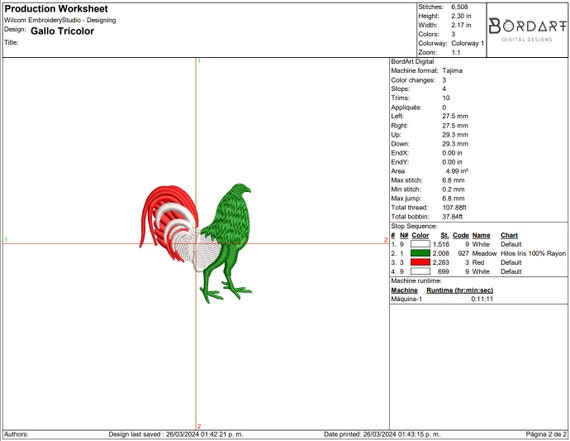
Task: Click the Chart column header
Action: [x=509, y=235]
